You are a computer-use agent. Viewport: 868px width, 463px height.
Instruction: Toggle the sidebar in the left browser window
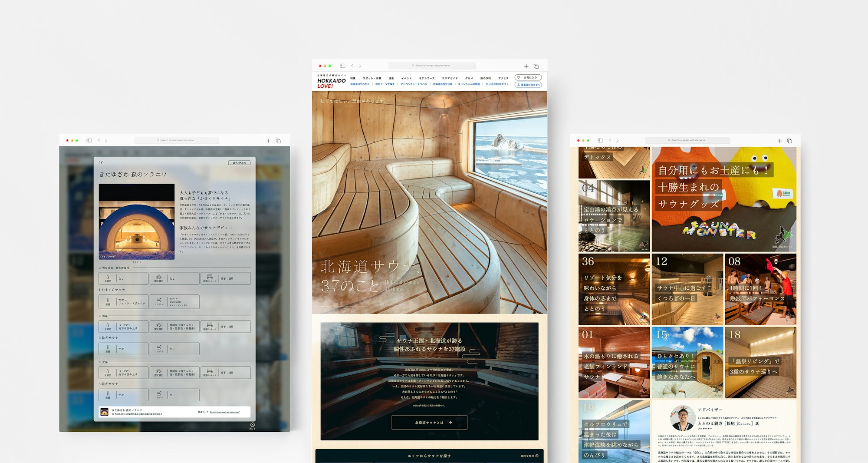coord(89,140)
